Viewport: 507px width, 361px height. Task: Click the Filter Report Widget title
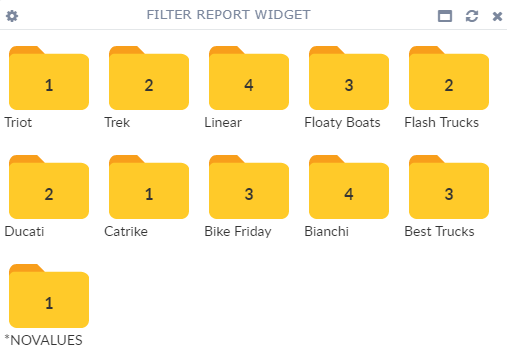229,15
